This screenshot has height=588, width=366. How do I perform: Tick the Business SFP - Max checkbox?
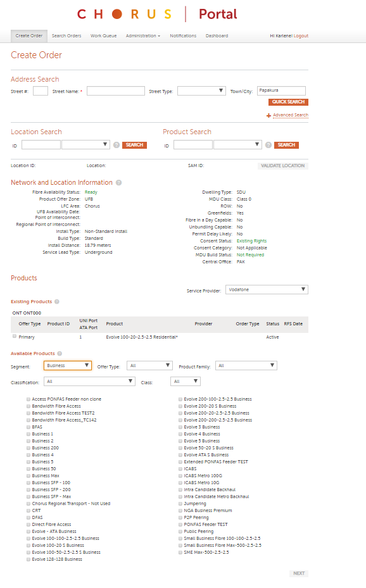[28, 497]
